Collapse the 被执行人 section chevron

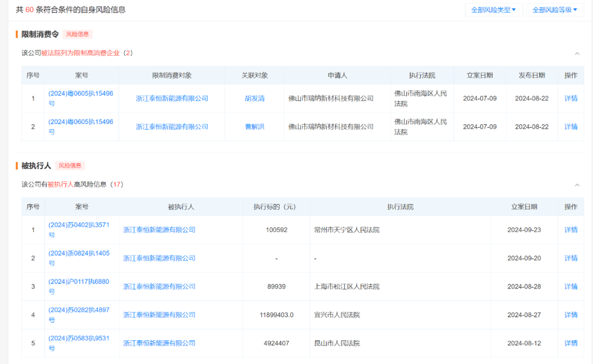point(577,185)
